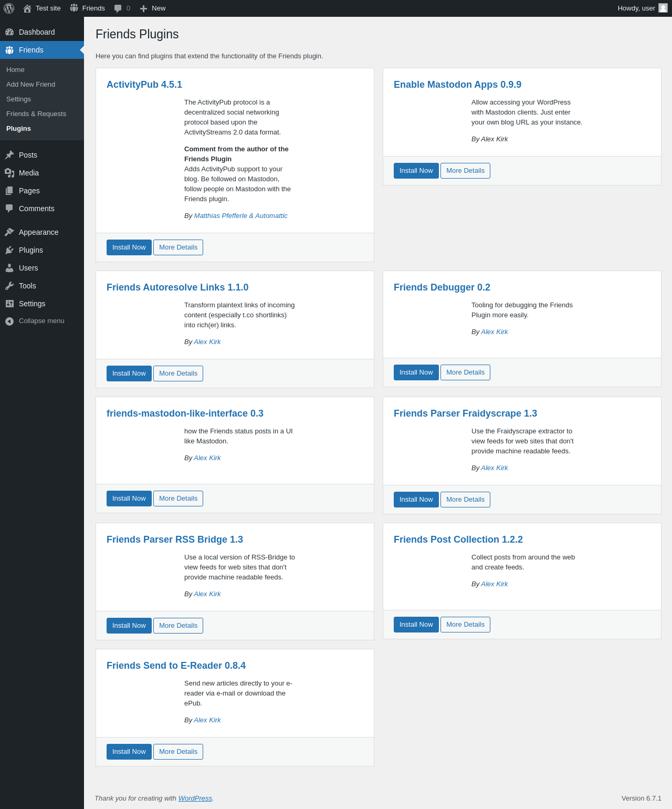Click the Comments bubble icon in sidebar
This screenshot has height=809, width=672.
(x=9, y=209)
